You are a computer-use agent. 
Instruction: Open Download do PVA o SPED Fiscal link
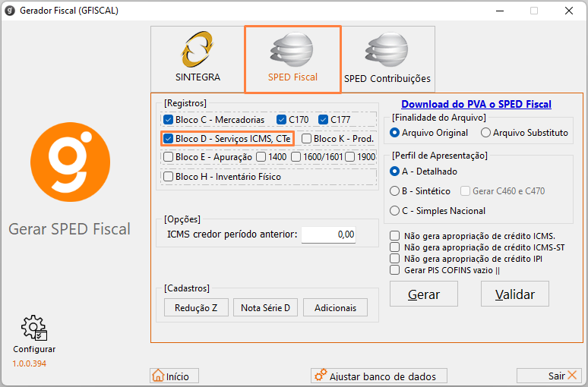[476, 104]
